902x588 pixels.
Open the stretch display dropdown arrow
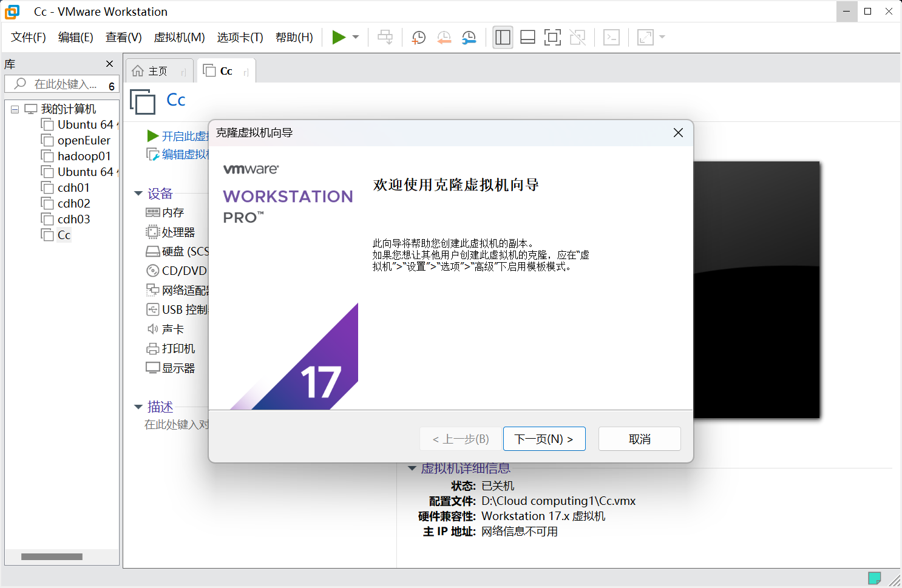[662, 37]
